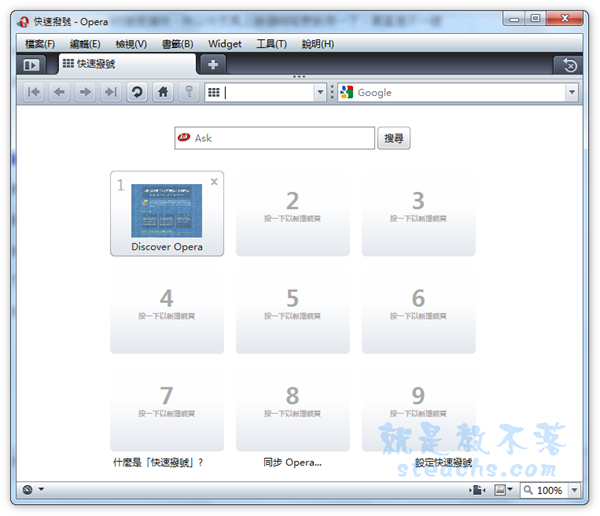Select the 快速撥號 tab
The width and height of the screenshot is (600, 516).
127,64
